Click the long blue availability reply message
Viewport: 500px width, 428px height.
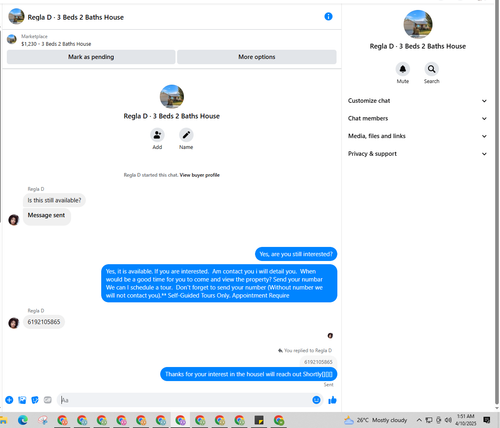pos(219,283)
